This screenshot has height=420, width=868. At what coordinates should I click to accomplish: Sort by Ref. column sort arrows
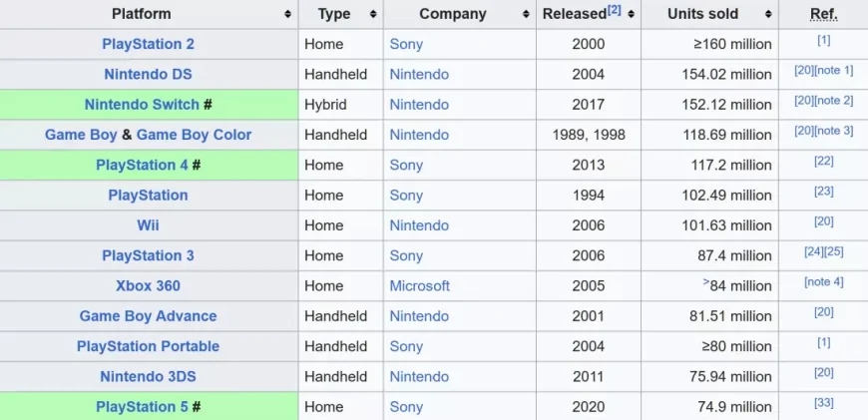[x=856, y=14]
